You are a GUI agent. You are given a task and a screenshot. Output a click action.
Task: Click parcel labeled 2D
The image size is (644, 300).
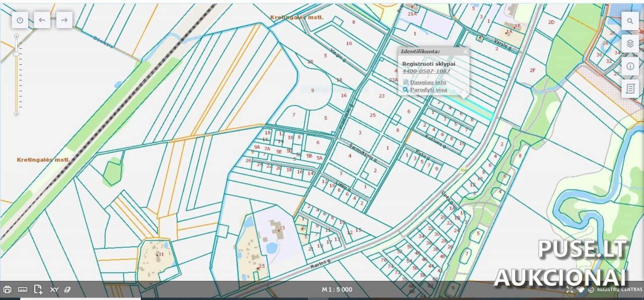click(x=551, y=22)
